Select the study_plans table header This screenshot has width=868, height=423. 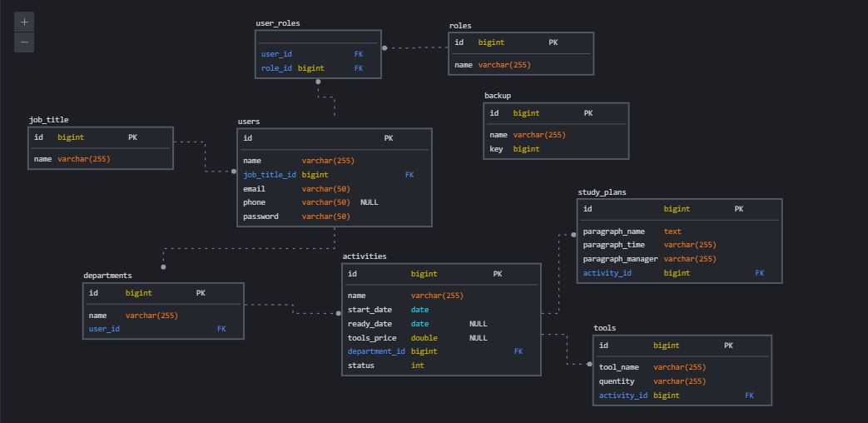click(602, 192)
